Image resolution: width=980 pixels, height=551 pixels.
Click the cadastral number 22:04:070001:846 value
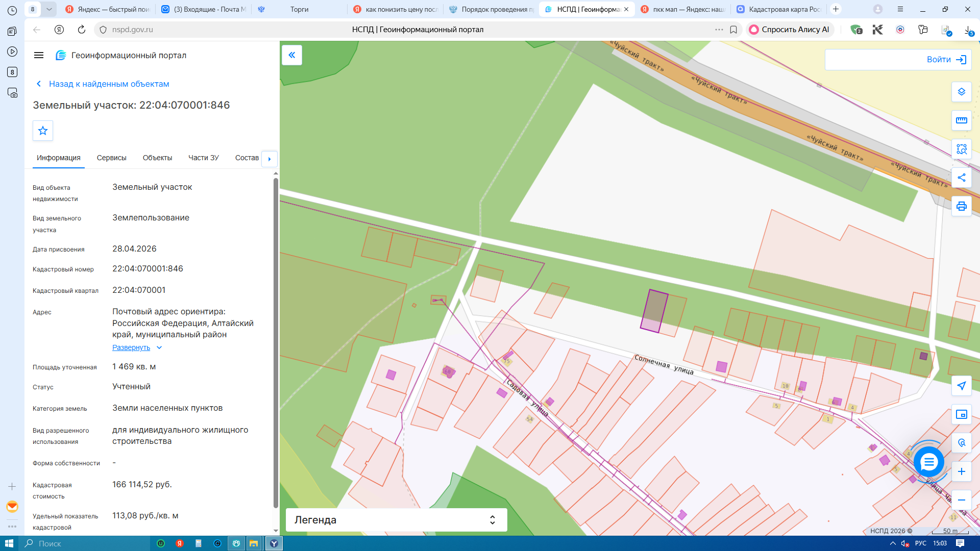coord(148,268)
